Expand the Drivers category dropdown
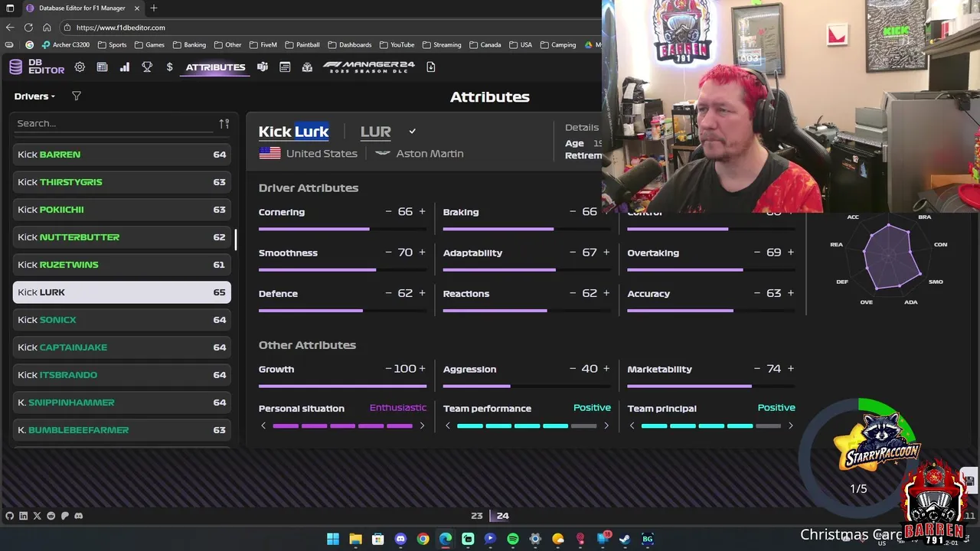 (x=34, y=96)
